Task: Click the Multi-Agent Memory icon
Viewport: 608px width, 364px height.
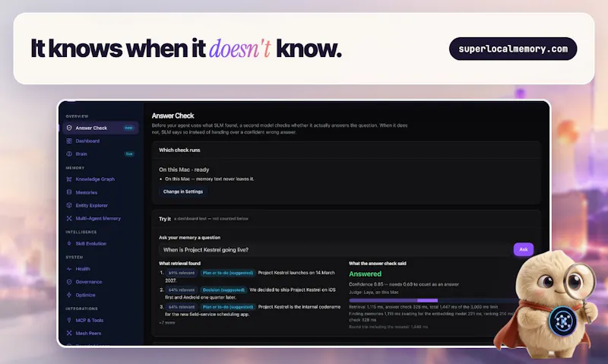Action: pos(69,219)
